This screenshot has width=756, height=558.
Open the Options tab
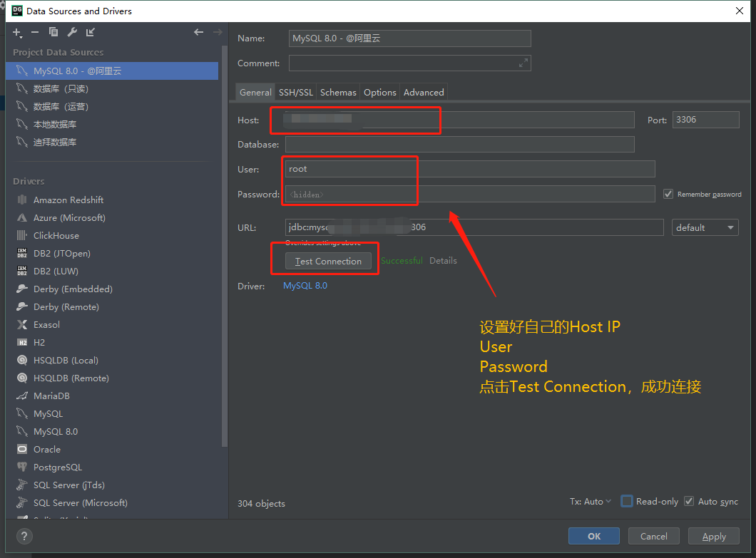point(379,93)
